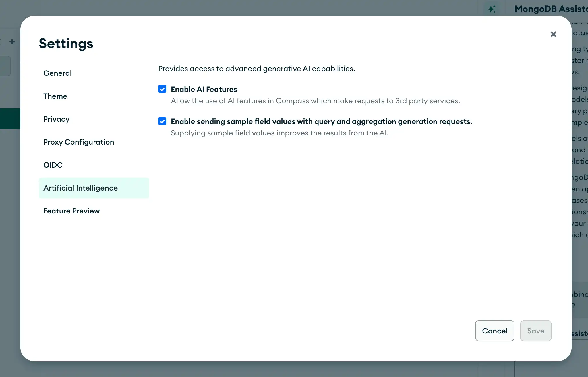Uncheck sending sample field values option
The width and height of the screenshot is (588, 377).
point(162,121)
